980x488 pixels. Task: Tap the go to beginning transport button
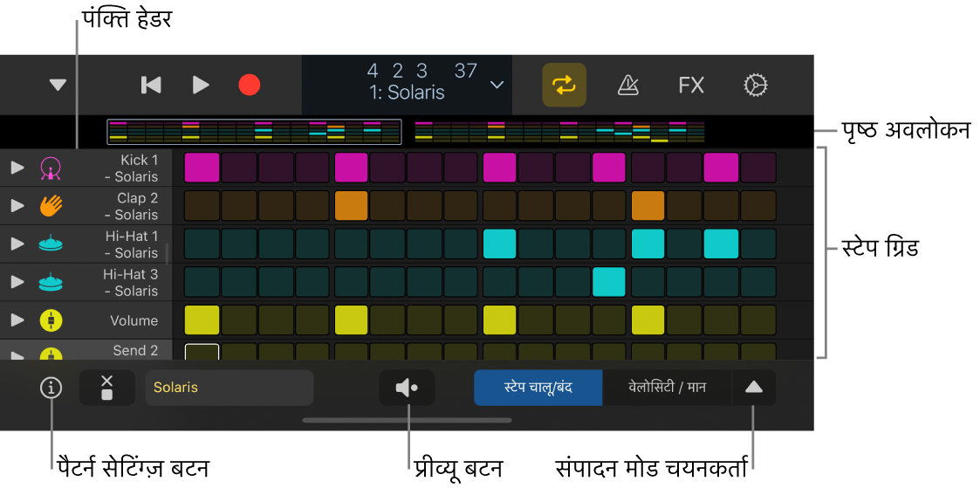tap(151, 85)
